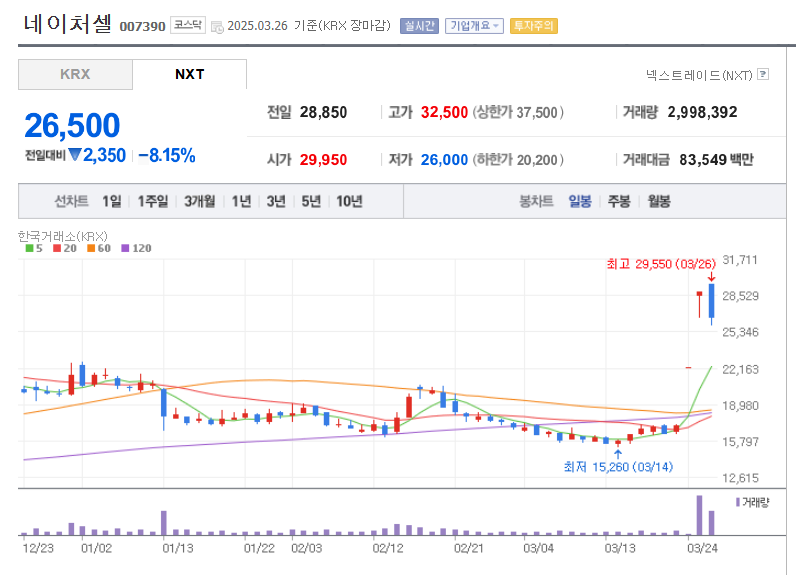Select the orange 60-day moving average legend
This screenshot has width=796, height=575.
click(98, 248)
